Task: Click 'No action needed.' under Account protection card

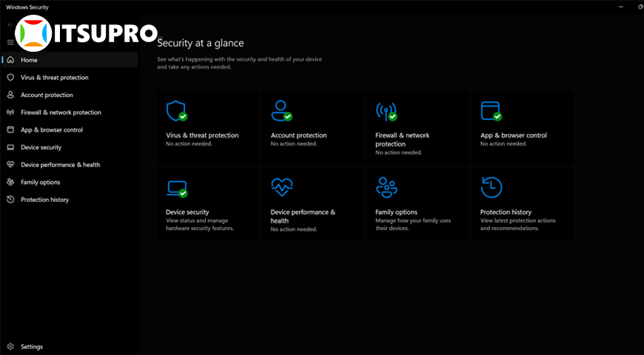Action: (x=294, y=144)
